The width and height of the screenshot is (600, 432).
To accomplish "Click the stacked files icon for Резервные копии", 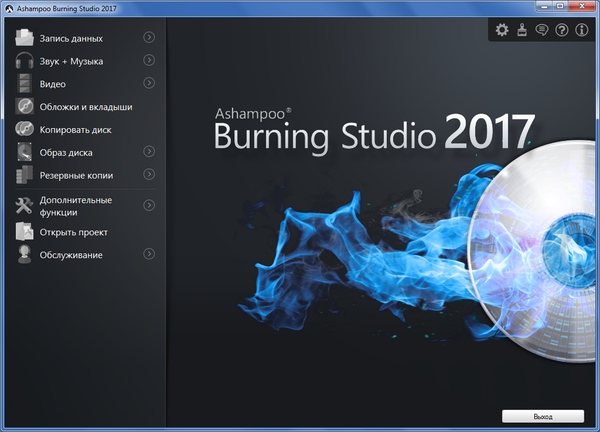I will (x=24, y=175).
